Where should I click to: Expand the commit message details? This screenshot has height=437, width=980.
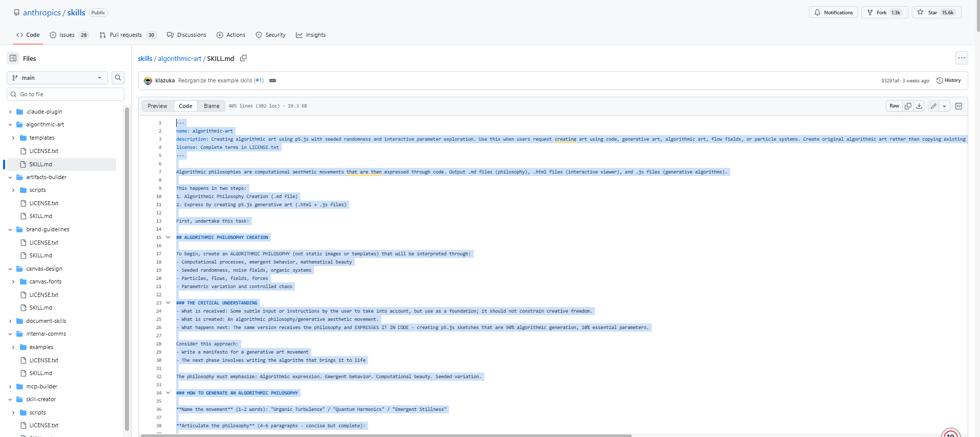click(272, 80)
